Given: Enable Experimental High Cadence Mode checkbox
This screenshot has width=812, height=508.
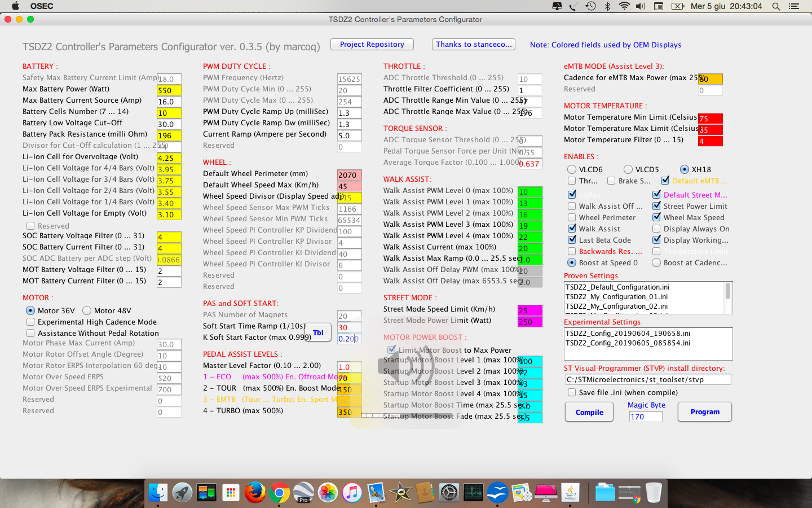Looking at the screenshot, I should pyautogui.click(x=30, y=322).
